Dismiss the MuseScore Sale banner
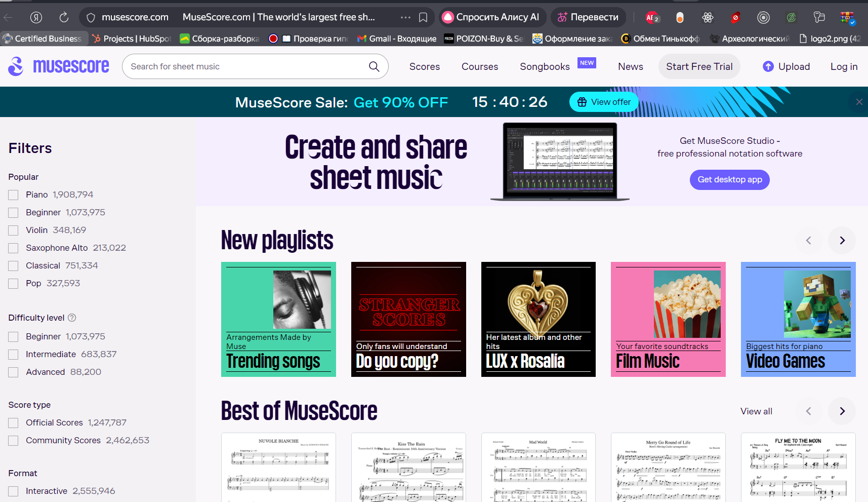 (859, 102)
